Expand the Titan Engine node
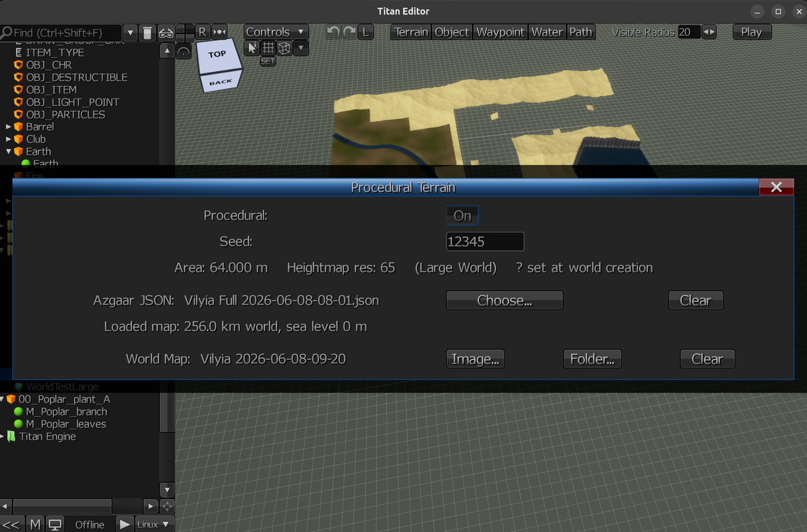The image size is (807, 532). coord(3,437)
